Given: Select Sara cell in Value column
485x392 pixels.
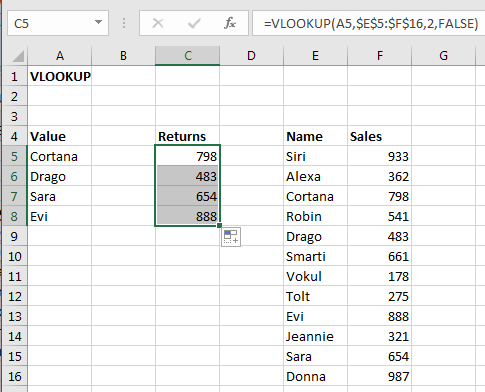Looking at the screenshot, I should point(60,196).
